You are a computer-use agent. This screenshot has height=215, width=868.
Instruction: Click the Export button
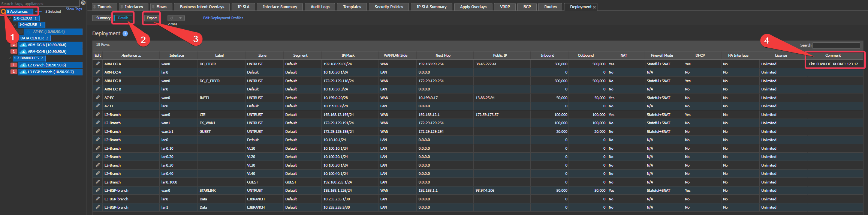pyautogui.click(x=151, y=18)
